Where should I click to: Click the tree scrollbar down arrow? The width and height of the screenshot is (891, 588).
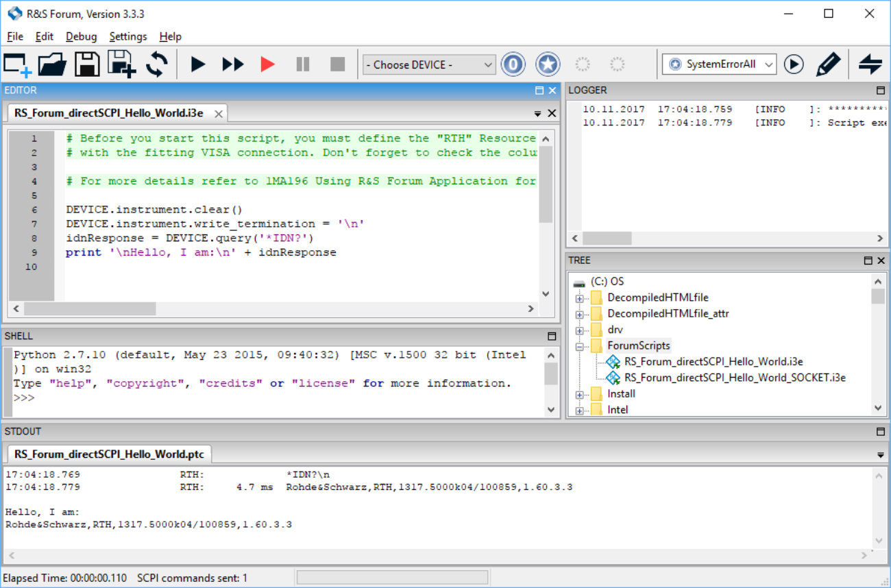coord(878,408)
